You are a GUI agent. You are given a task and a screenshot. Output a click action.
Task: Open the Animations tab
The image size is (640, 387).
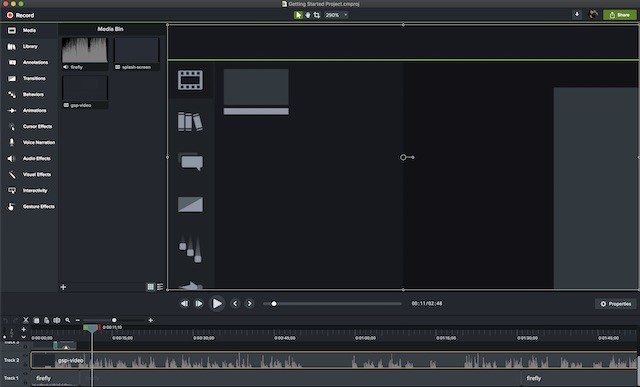pos(29,110)
